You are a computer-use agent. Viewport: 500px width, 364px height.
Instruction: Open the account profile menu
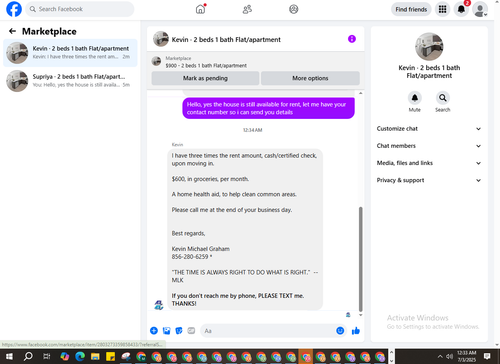(x=480, y=9)
